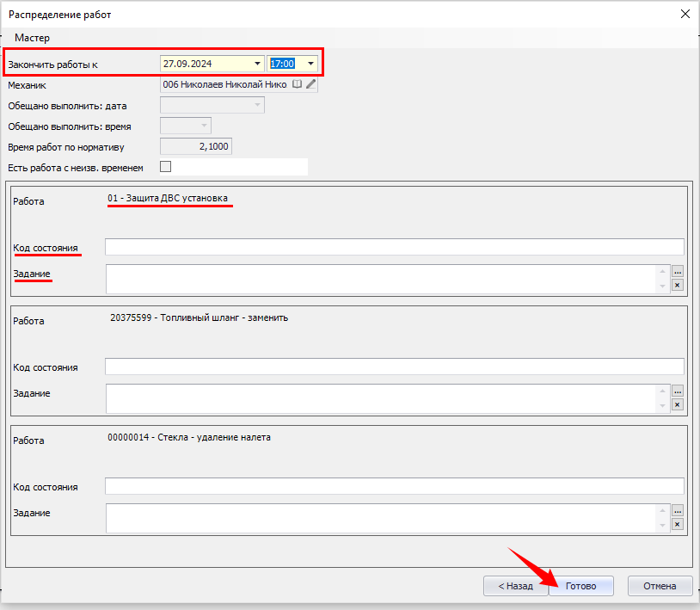Viewport: 700px width, 610px height.
Task: Go back with the Назад button
Action: pyautogui.click(x=515, y=586)
